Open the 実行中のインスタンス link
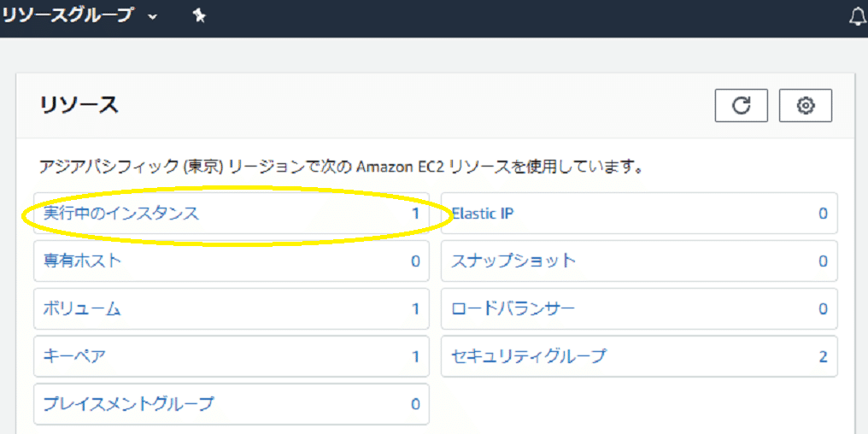Screen dimensions: 868x434 (121, 214)
